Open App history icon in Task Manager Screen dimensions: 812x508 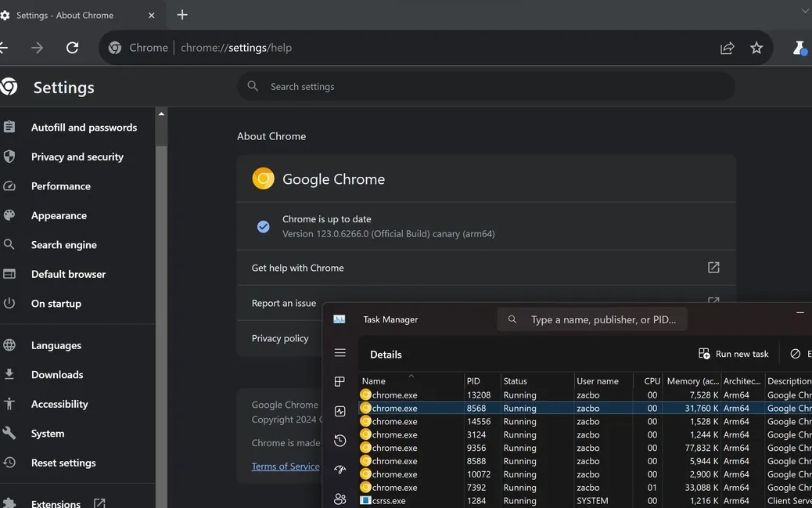coord(340,441)
